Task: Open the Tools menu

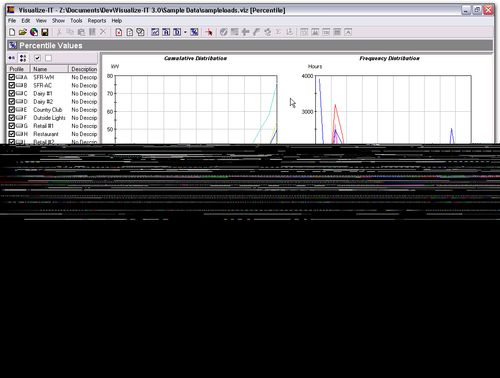Action: pos(76,21)
